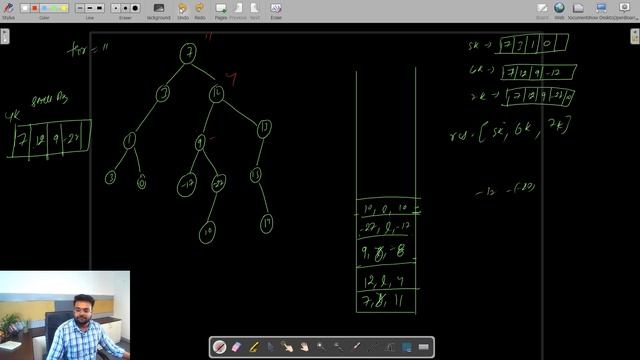640x360 pixels.
Task: Show the virtual keyboard
Action: pyautogui.click(x=424, y=347)
